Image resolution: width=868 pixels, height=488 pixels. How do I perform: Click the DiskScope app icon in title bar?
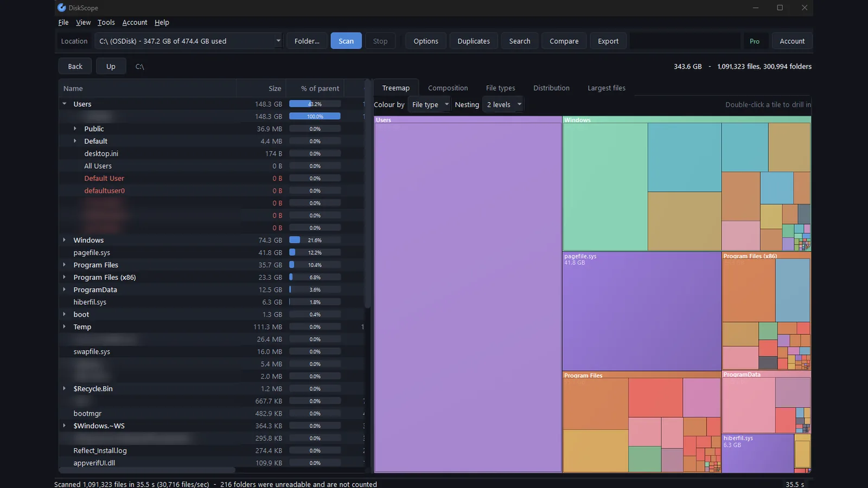tap(62, 8)
